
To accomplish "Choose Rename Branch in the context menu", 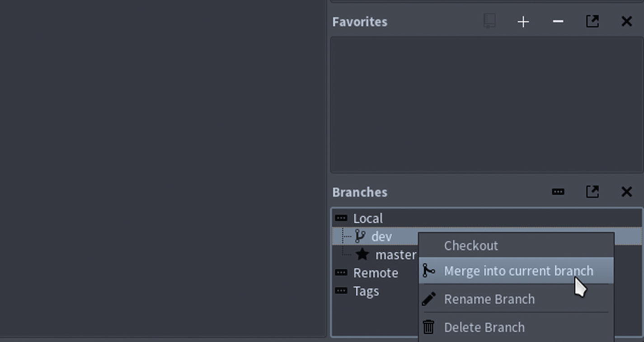I will click(x=489, y=299).
